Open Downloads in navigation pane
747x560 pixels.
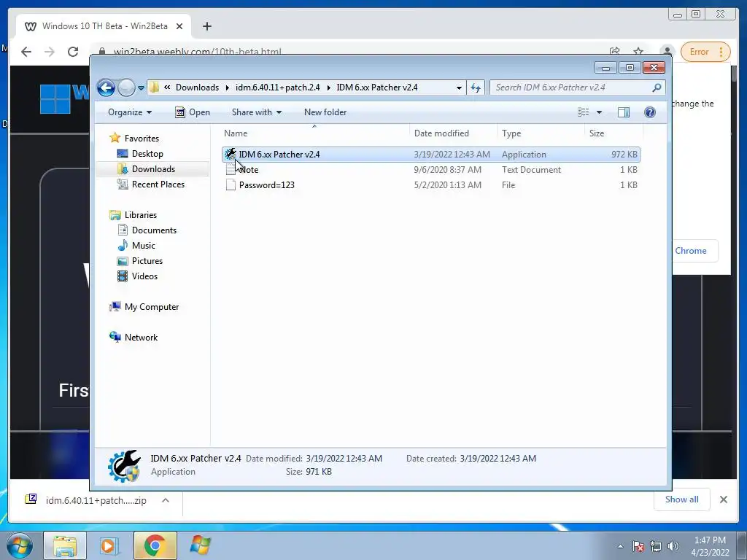(x=153, y=169)
